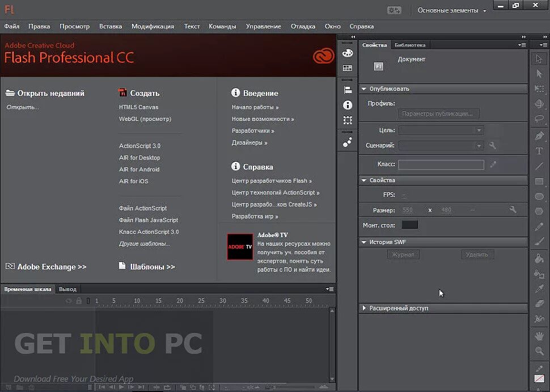Create a new HTML5 Canvas document
The height and width of the screenshot is (392, 550).
(x=138, y=107)
